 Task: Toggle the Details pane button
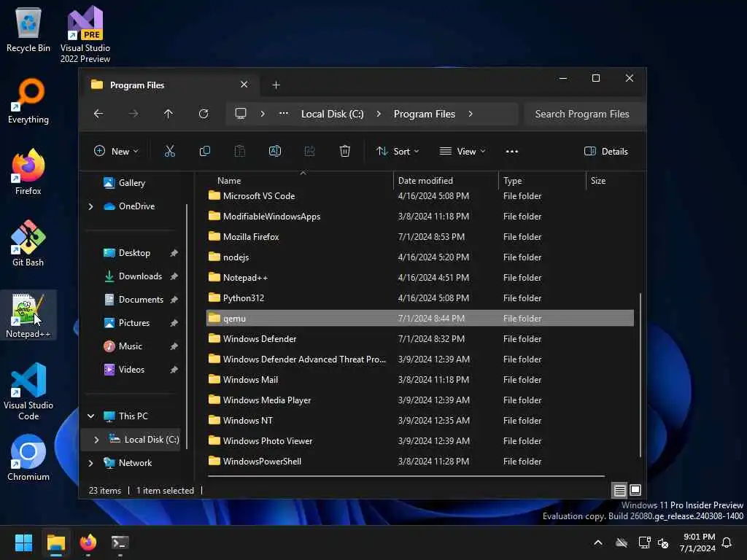tap(606, 152)
